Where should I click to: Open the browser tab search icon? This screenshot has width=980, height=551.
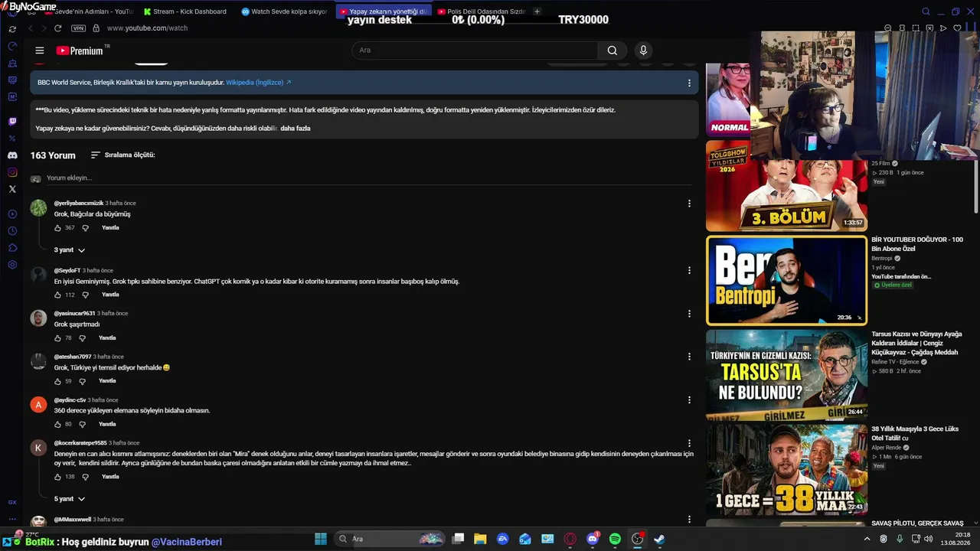(926, 11)
